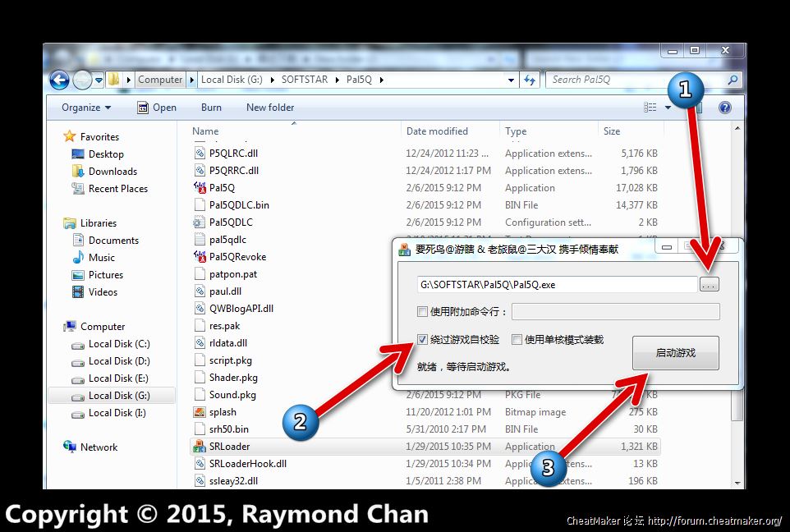The height and width of the screenshot is (532, 790).
Task: Click the 启动游戏 launch game button
Action: 675,353
